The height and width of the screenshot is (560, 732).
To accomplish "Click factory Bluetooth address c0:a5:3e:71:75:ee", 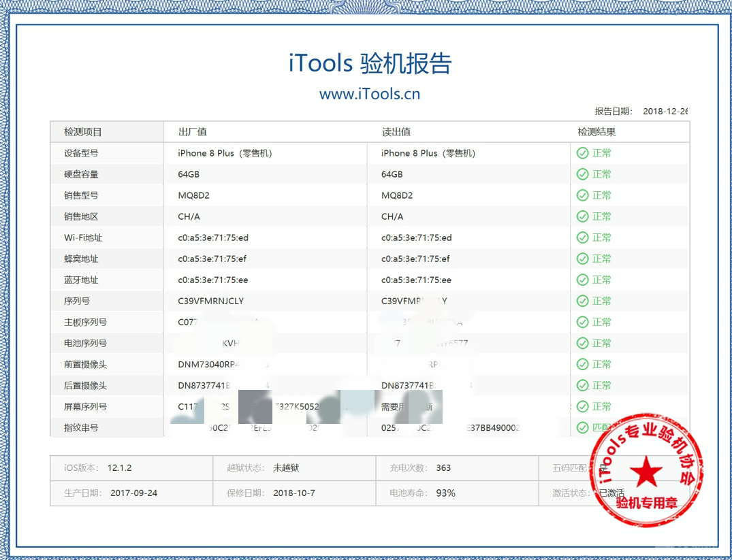I will 213,280.
